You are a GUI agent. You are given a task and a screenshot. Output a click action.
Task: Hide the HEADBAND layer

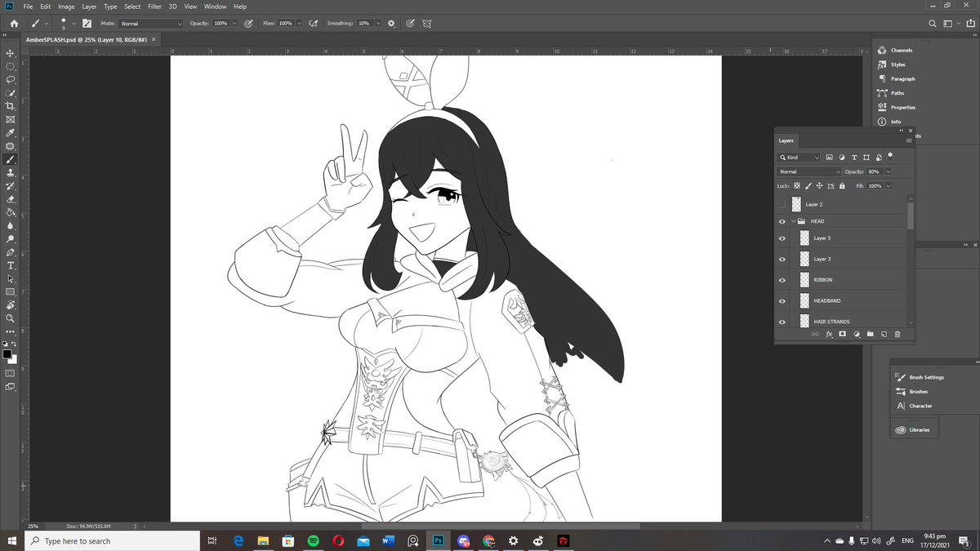tap(782, 300)
